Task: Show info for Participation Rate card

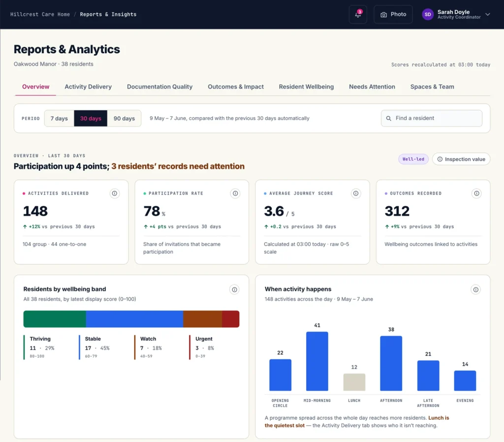Action: [x=235, y=193]
